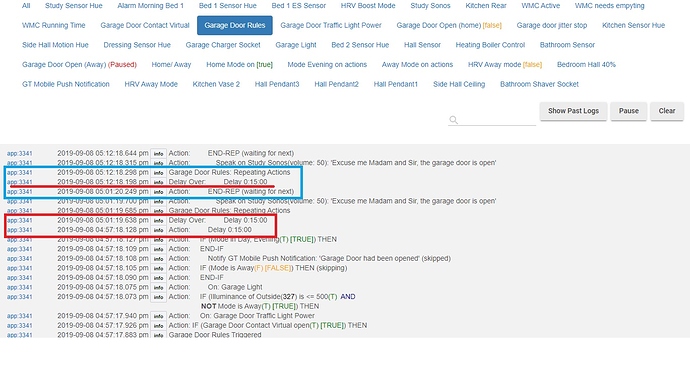Select the Bathroom Sensor filter
Viewport: 690px width, 375px height.
pyautogui.click(x=567, y=45)
